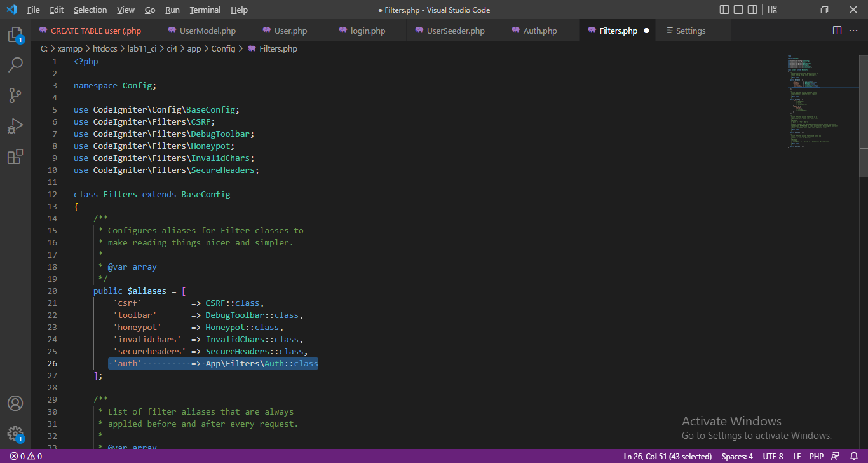
Task: Toggle the Secondary Side Bar
Action: (x=751, y=10)
